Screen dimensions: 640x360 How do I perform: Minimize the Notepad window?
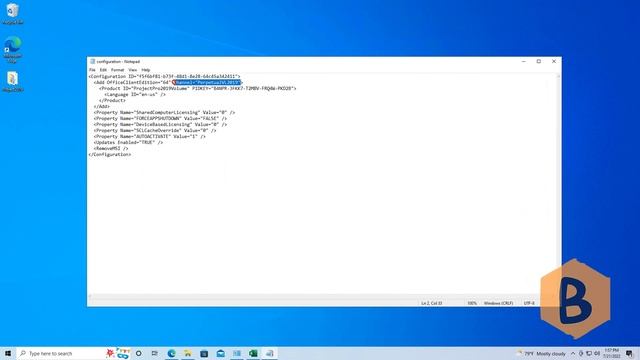click(524, 62)
